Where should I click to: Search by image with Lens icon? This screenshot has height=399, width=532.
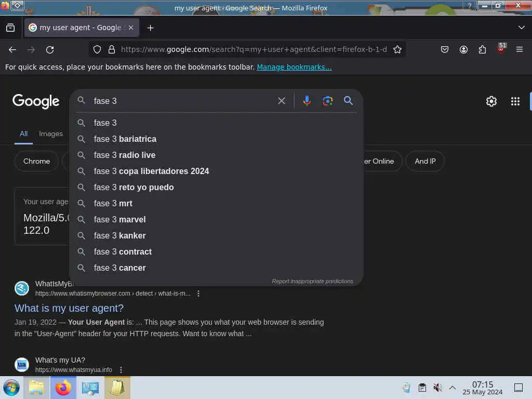pos(327,101)
